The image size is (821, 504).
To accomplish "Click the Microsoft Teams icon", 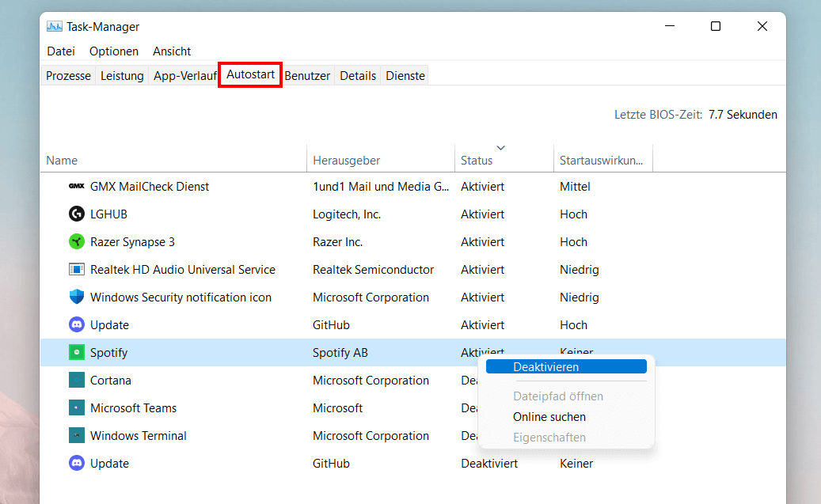I will 77,407.
